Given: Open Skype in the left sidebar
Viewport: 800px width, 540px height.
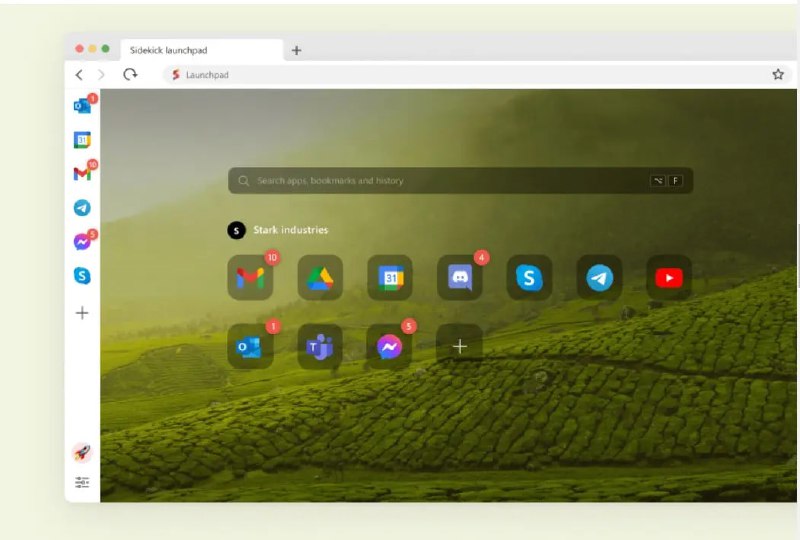Looking at the screenshot, I should pos(82,276).
